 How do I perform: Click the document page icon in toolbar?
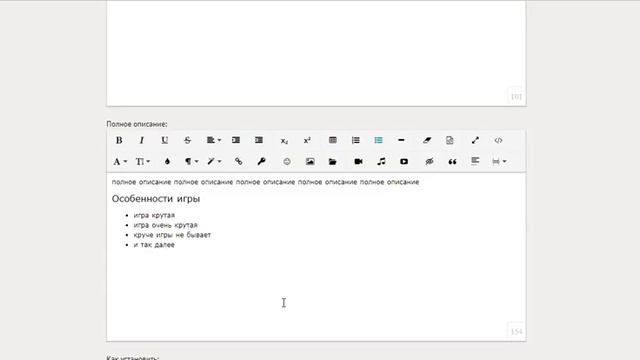449,140
